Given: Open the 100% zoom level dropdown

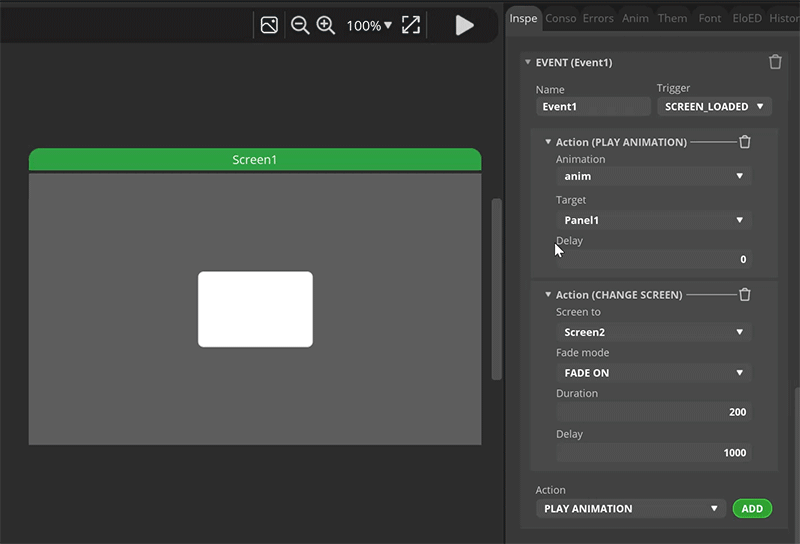Looking at the screenshot, I should coord(369,25).
